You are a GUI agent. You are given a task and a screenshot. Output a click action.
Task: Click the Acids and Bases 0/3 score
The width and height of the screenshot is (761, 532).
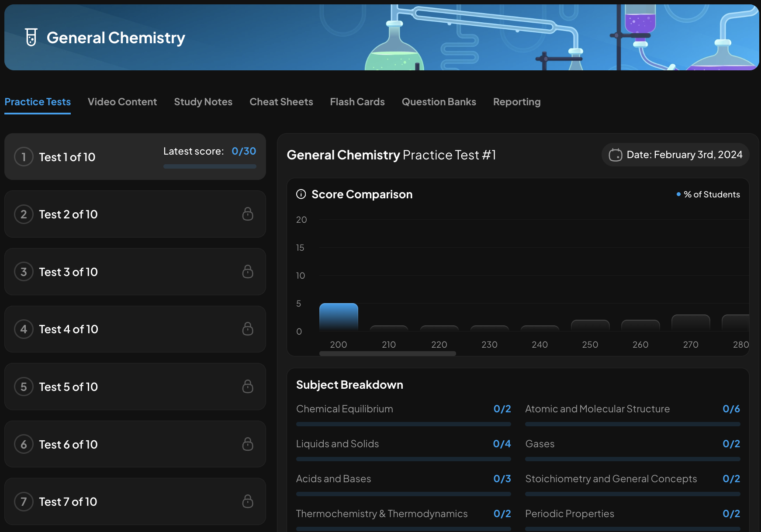click(x=502, y=479)
